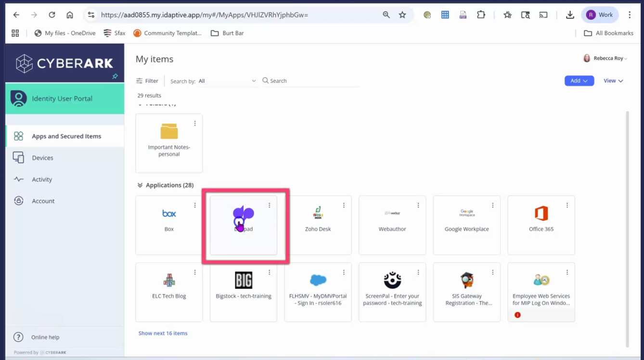The width and height of the screenshot is (644, 360).
Task: Go back to the previous browser page
Action: click(x=16, y=15)
